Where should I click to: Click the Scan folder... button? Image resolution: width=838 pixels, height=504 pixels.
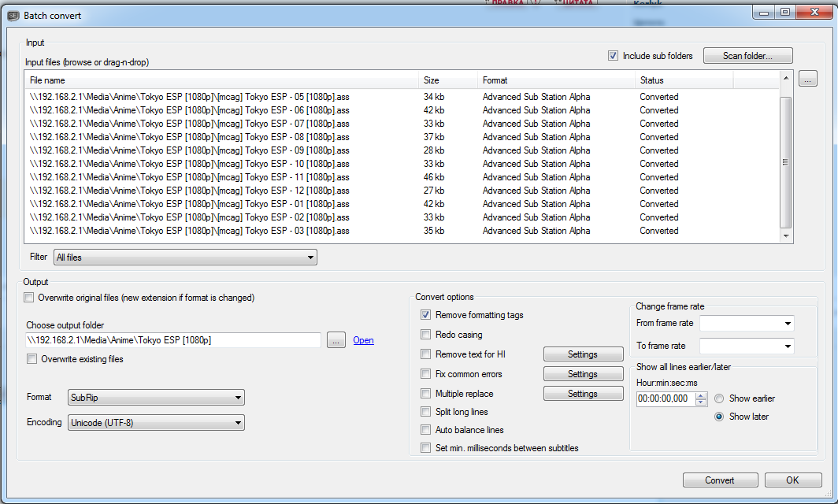(747, 56)
